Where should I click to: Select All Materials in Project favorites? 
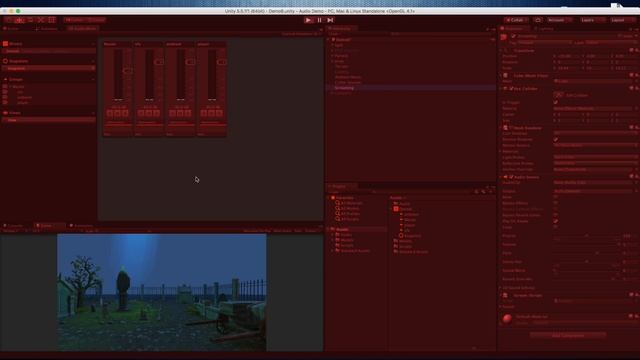pos(351,203)
